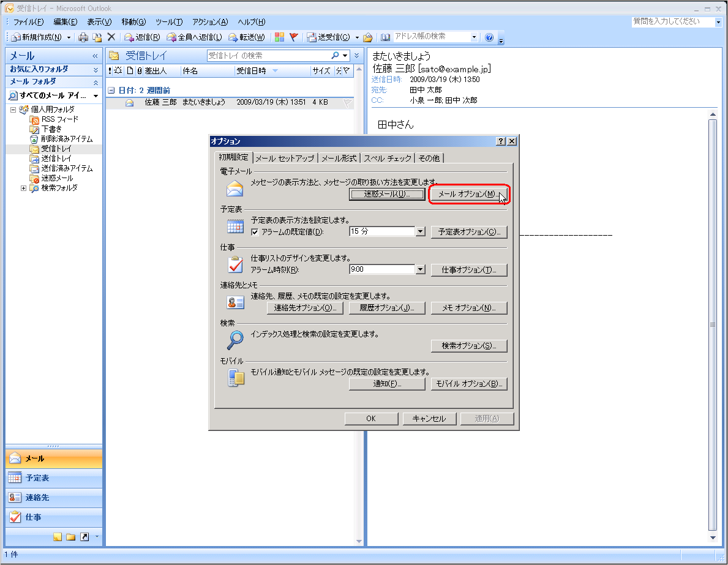Select 削除済みアイテム folder
This screenshot has height=565, width=728.
67,139
